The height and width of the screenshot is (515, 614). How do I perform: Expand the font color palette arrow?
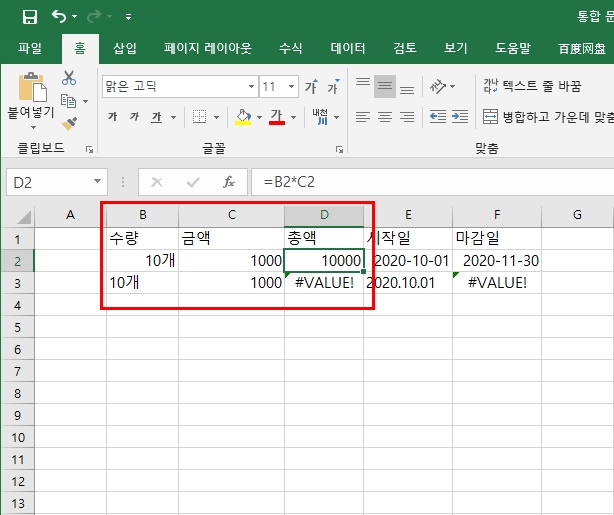point(293,117)
